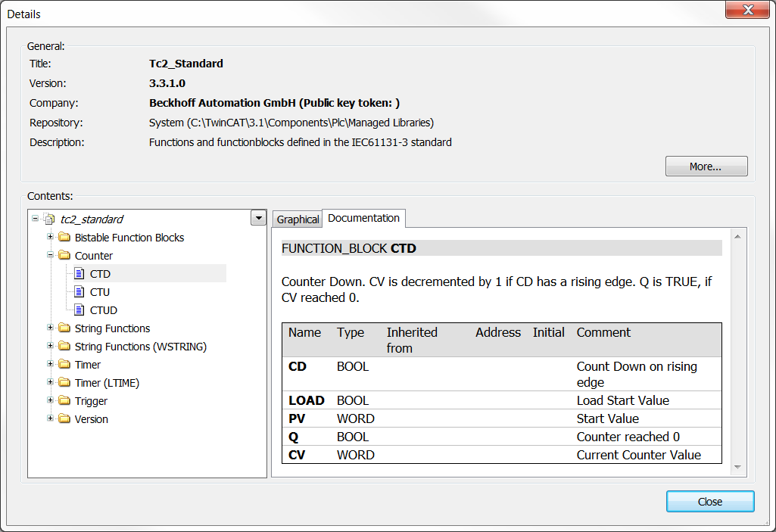776x532 pixels.
Task: Click the Counter folder icon
Action: (x=64, y=255)
